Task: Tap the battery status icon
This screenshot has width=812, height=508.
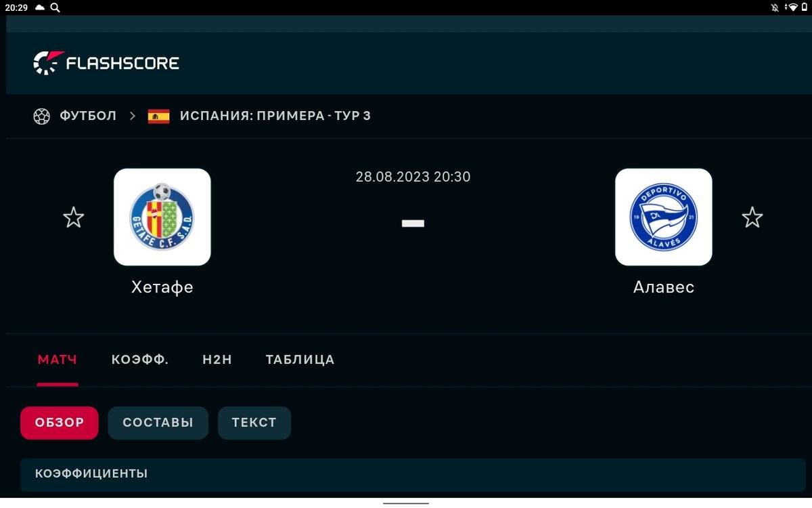Action: pyautogui.click(x=803, y=7)
